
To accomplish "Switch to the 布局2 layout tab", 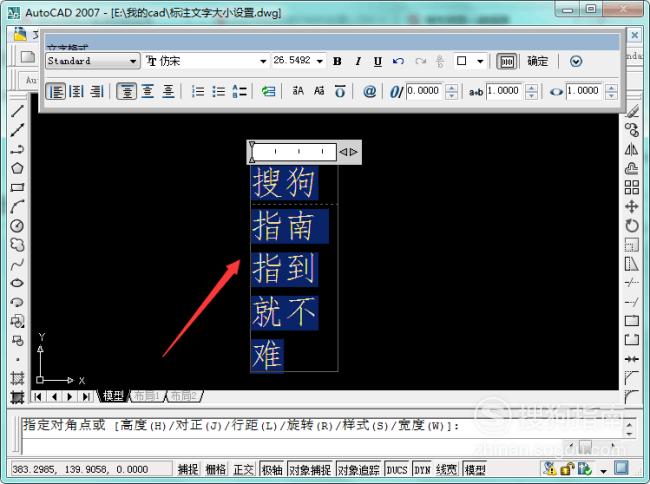I will (x=184, y=396).
